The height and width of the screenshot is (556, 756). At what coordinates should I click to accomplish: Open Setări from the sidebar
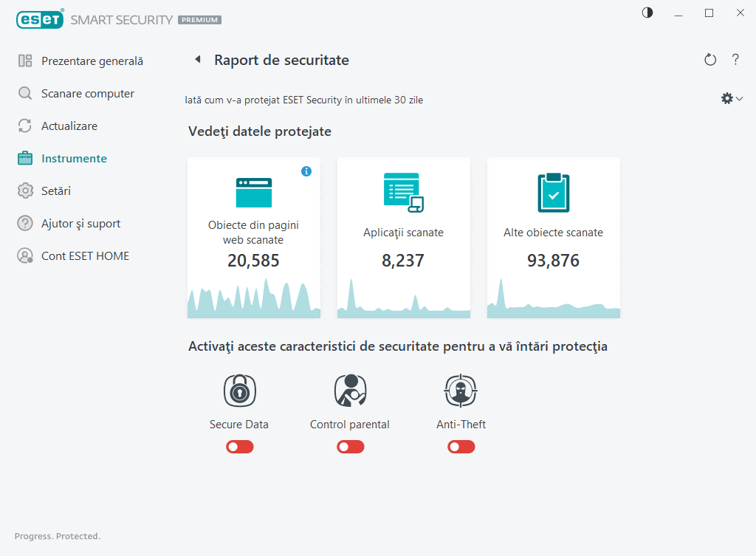point(55,191)
